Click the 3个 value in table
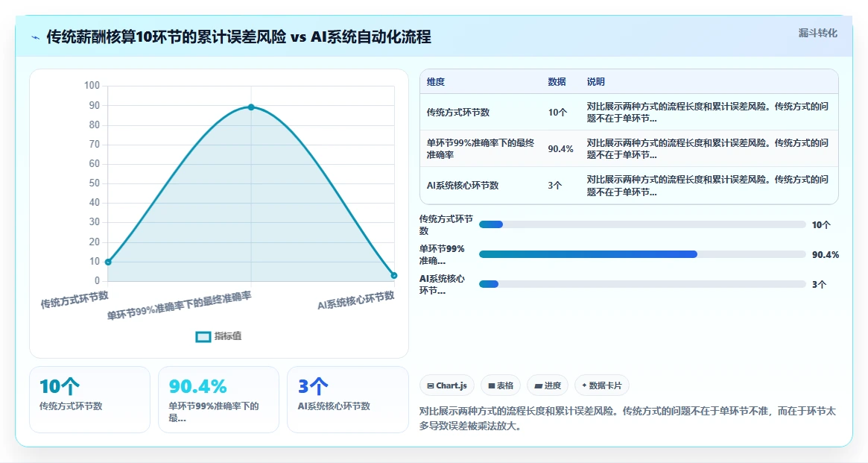Viewport: 868px width, 463px height. tap(554, 186)
